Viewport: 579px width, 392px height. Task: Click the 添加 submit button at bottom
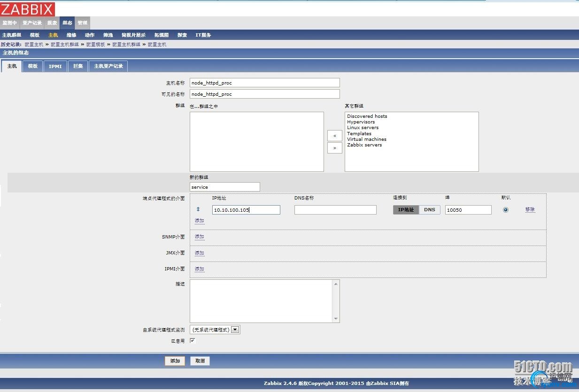coord(175,361)
